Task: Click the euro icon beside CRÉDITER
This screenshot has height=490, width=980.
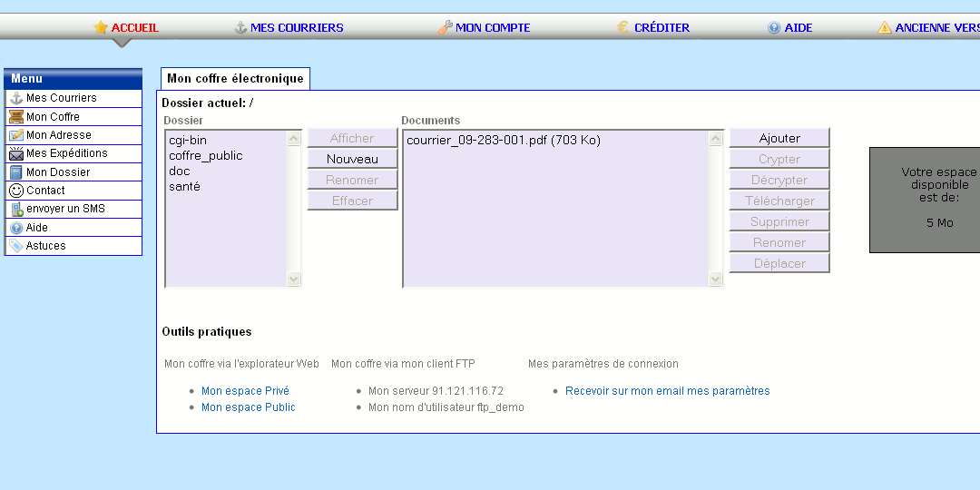Action: 622,27
